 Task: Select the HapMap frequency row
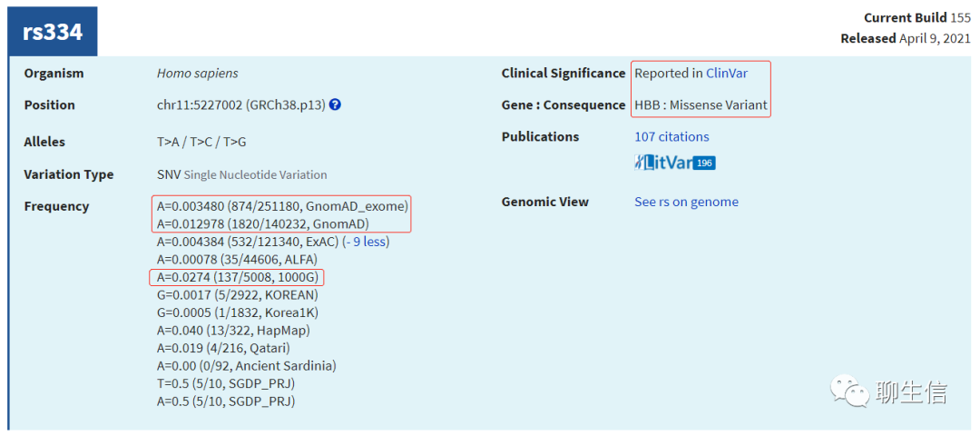(x=232, y=331)
